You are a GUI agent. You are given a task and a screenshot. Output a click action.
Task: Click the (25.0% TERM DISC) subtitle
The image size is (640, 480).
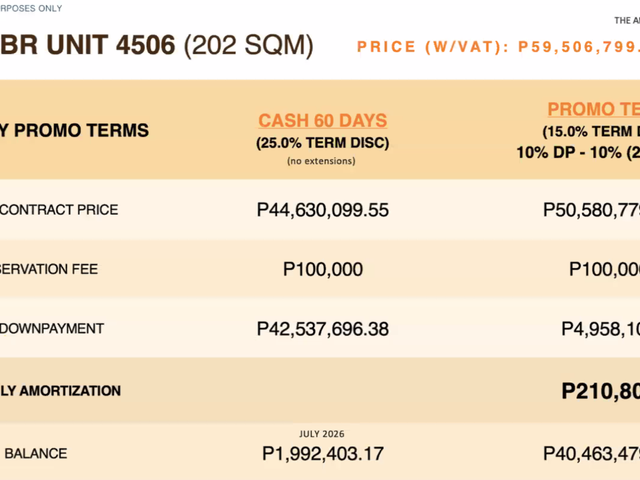click(322, 143)
